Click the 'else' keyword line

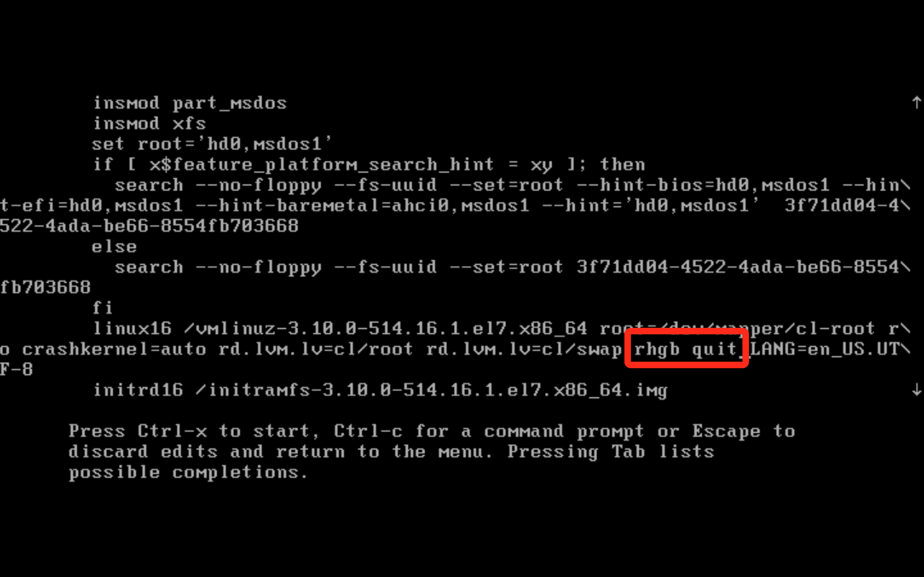click(114, 247)
